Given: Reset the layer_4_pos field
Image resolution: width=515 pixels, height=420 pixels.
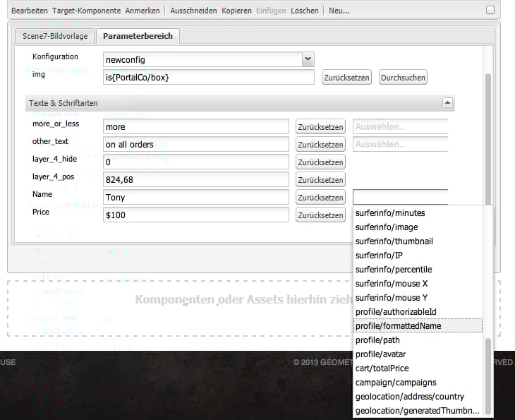Looking at the screenshot, I should click(320, 180).
